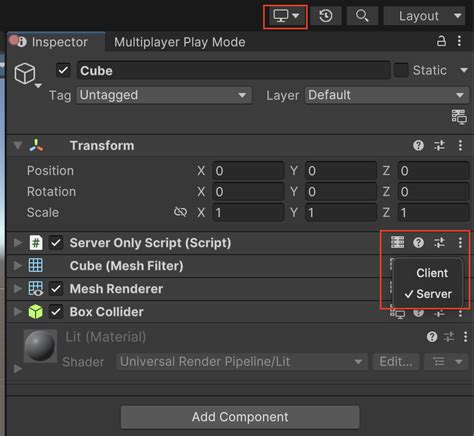Click the multiplayer role icon under Layer
The height and width of the screenshot is (436, 474).
459,117
